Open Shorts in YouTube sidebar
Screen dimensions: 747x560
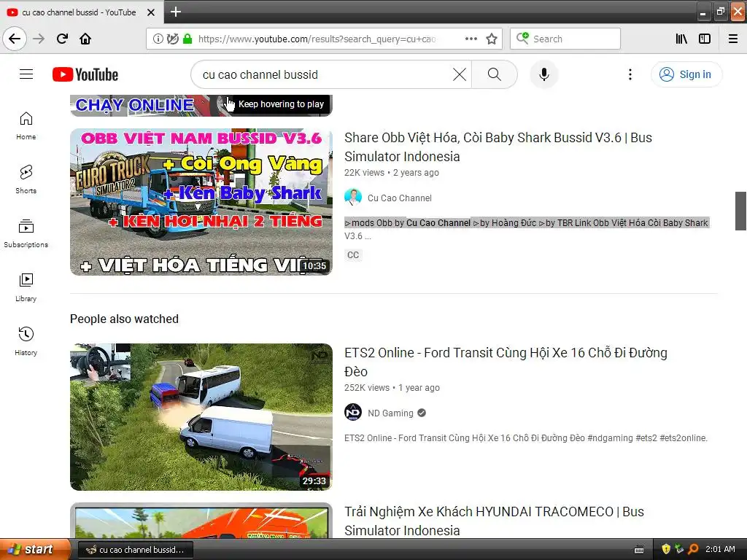[26, 179]
